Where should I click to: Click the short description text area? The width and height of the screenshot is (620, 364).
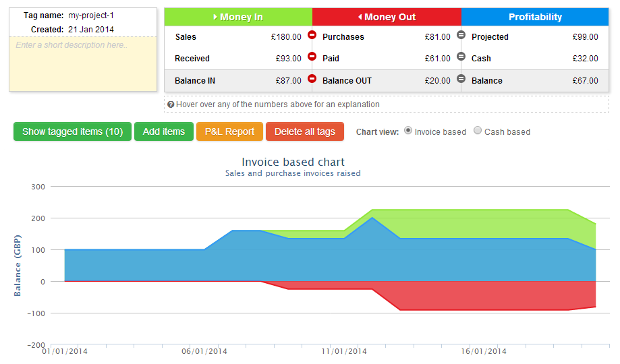pyautogui.click(x=82, y=64)
